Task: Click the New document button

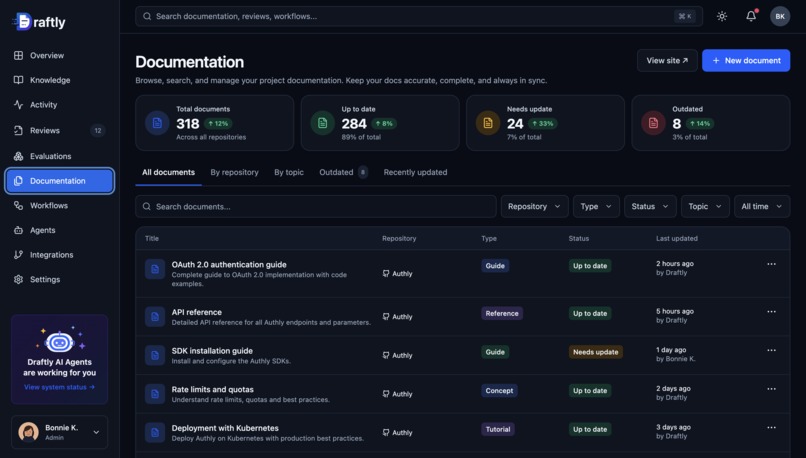Action: (x=746, y=61)
